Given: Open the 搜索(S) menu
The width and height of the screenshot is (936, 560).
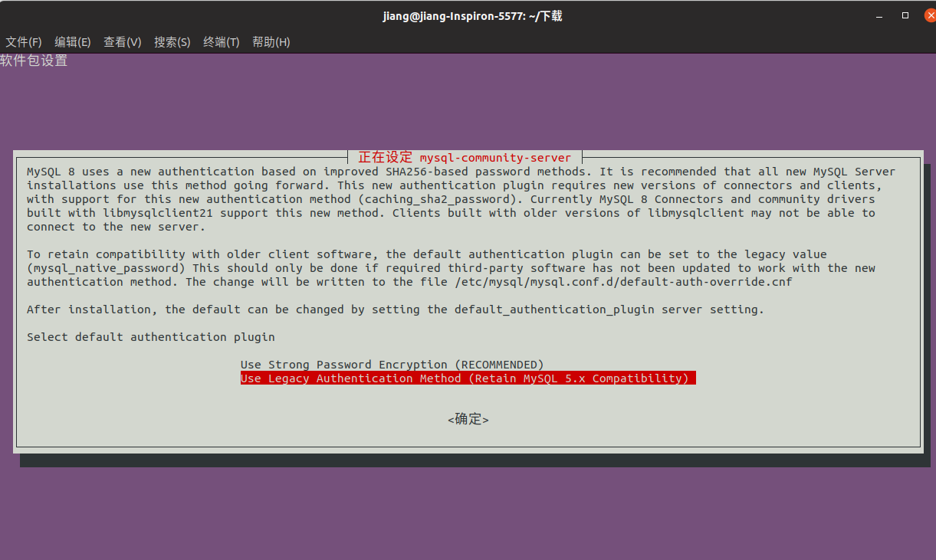Looking at the screenshot, I should (172, 42).
